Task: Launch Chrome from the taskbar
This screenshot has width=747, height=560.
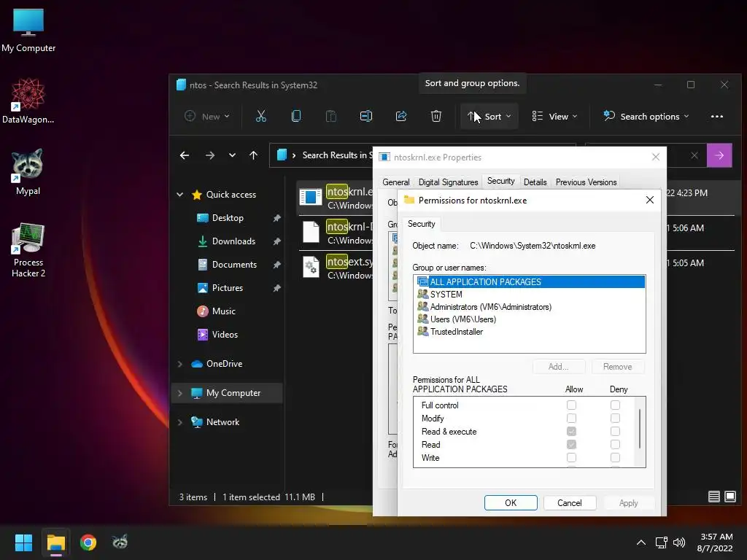Action: tap(88, 542)
